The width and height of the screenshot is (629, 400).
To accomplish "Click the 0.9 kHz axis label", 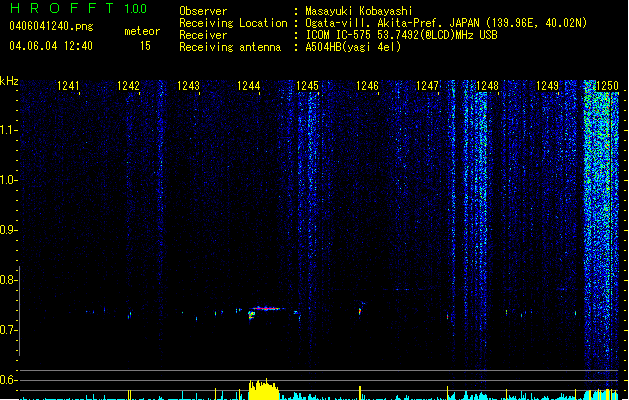I will pos(8,230).
